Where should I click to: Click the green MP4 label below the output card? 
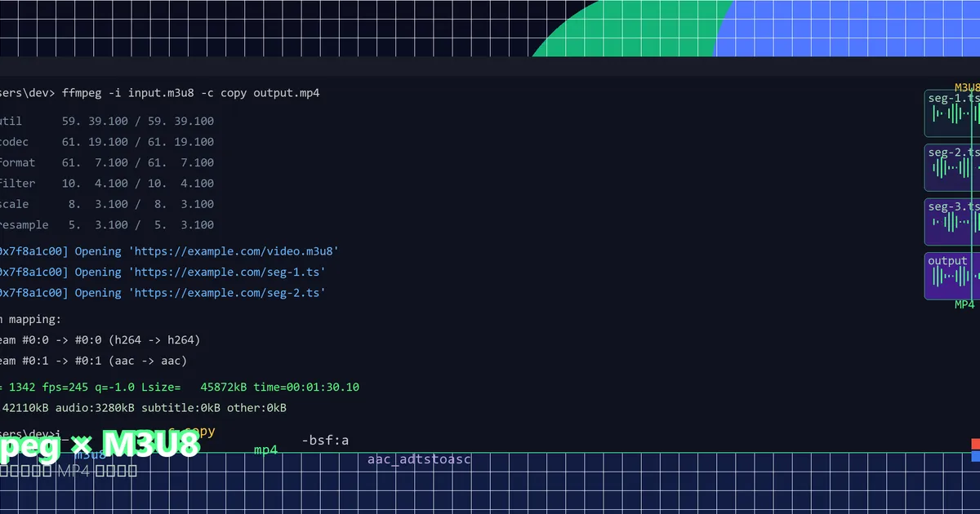965,304
